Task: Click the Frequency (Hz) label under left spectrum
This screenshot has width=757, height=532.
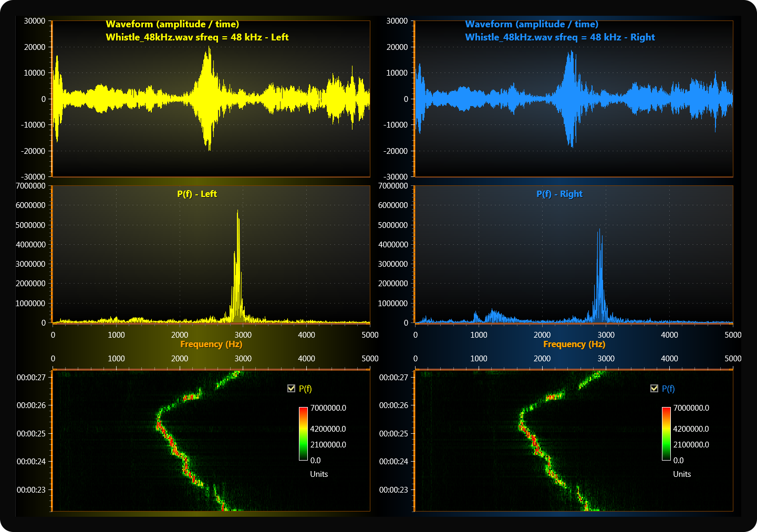Action: [x=211, y=344]
